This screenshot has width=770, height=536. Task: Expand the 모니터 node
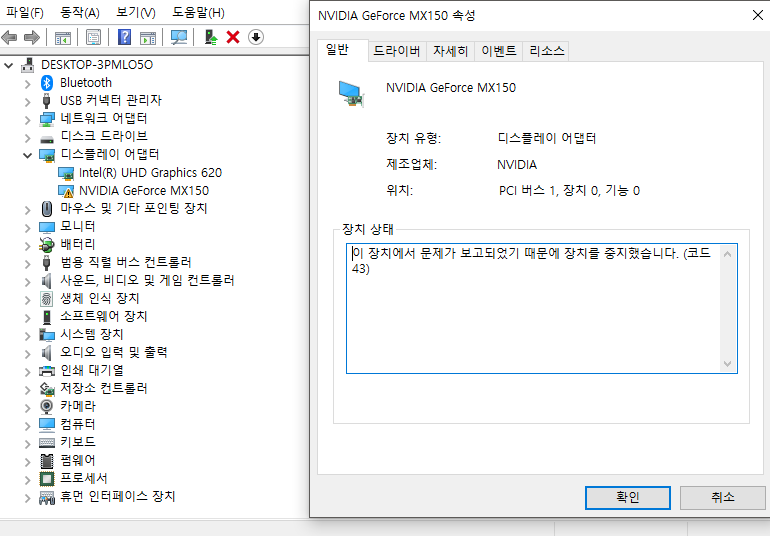pos(28,227)
